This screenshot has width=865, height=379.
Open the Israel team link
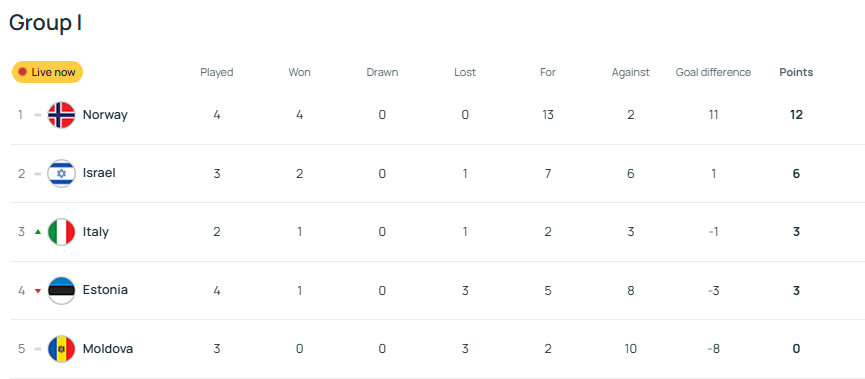click(99, 173)
